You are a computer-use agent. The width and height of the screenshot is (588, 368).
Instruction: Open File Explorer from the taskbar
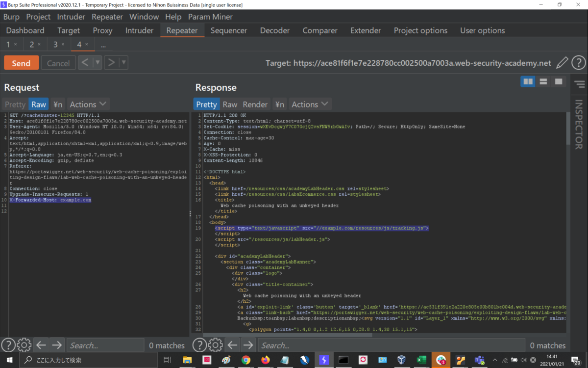187,360
